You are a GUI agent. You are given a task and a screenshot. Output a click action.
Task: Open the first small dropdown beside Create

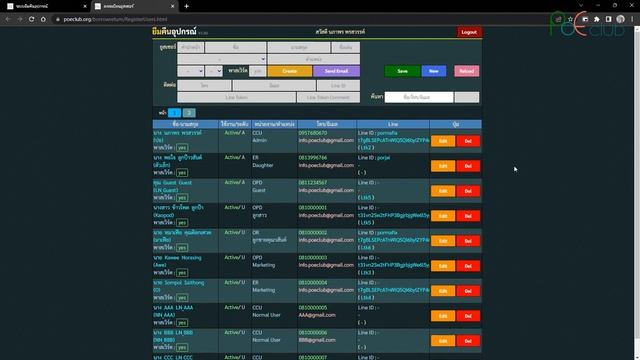(191, 71)
